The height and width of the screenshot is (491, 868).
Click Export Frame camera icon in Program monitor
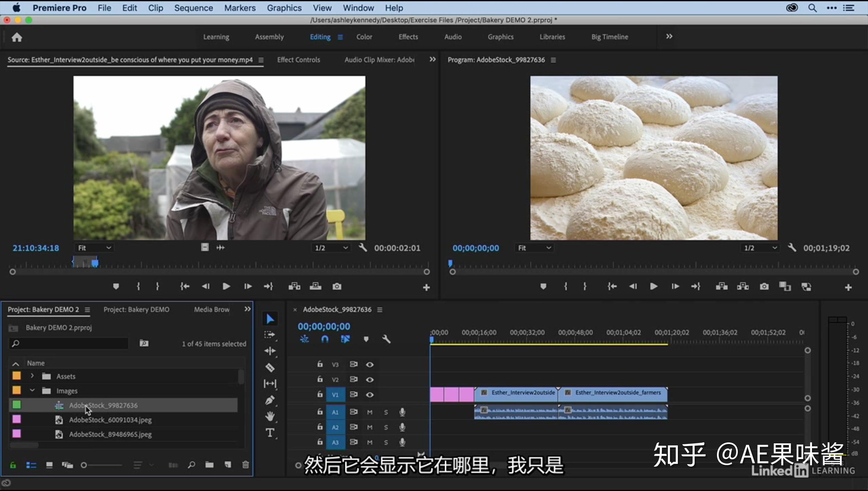click(764, 286)
